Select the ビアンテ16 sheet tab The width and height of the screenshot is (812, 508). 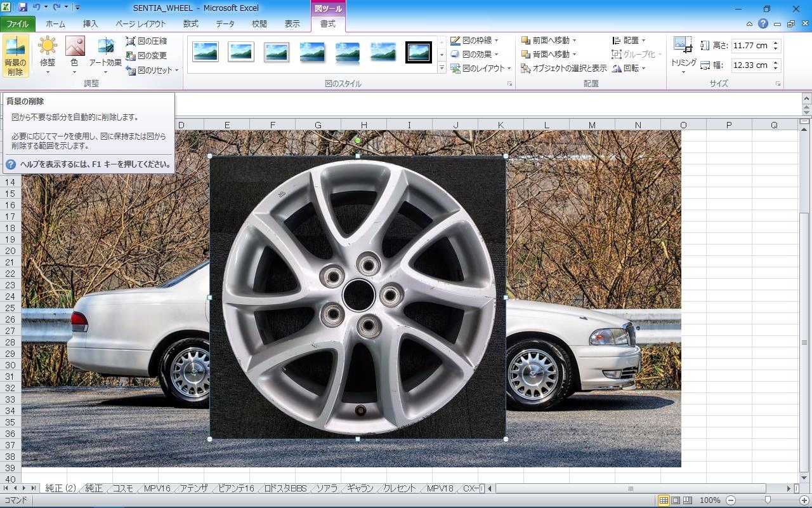236,488
